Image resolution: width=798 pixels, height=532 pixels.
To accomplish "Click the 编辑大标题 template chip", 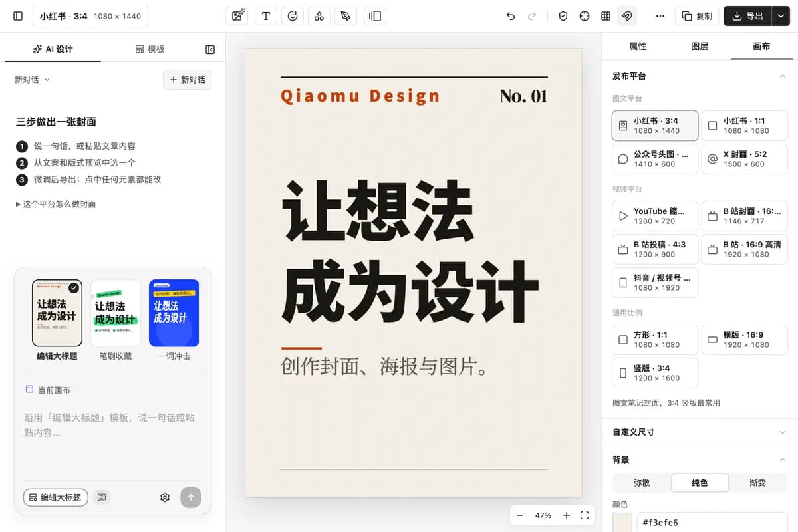I will click(x=56, y=497).
